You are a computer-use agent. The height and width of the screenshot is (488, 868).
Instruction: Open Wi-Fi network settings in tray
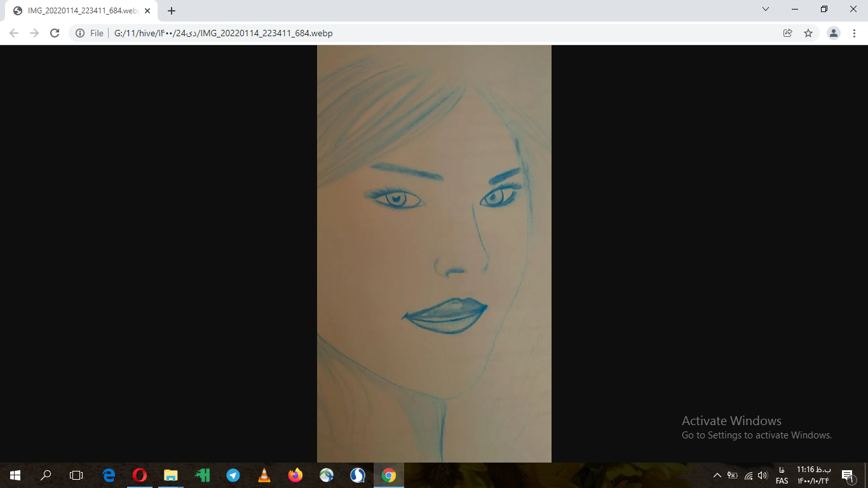[x=748, y=475]
